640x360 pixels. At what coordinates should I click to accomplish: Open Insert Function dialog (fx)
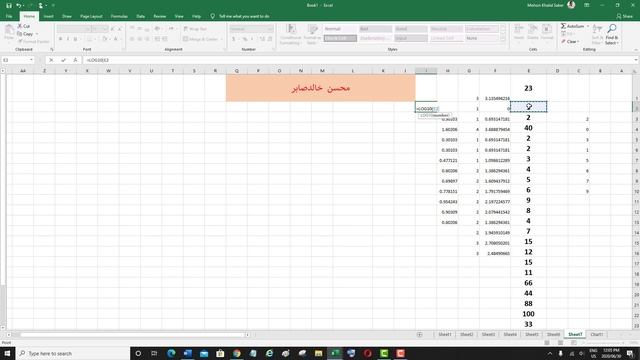point(75,60)
